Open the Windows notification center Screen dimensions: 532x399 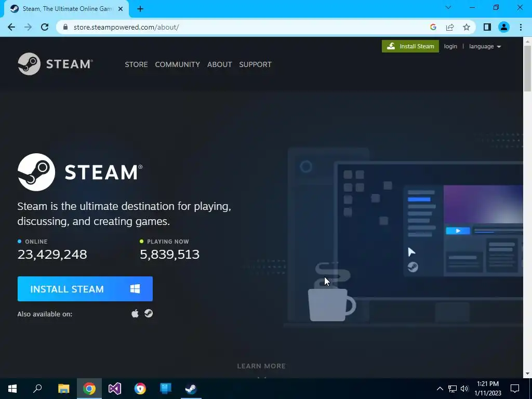click(515, 389)
